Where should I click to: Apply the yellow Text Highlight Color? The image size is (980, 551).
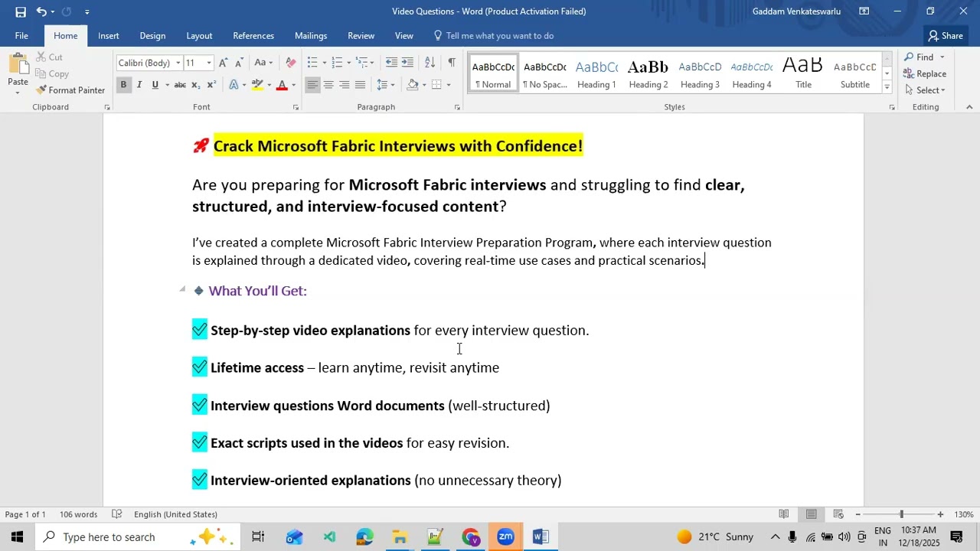click(257, 85)
